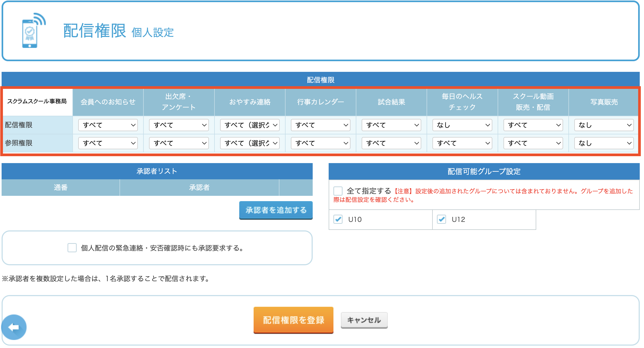The height and width of the screenshot is (348, 644).
Task: Click the 参照権限 row label
Action: pos(19,143)
